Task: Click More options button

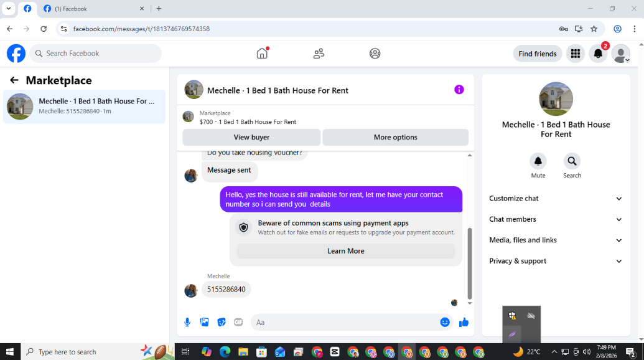Action: [x=395, y=137]
